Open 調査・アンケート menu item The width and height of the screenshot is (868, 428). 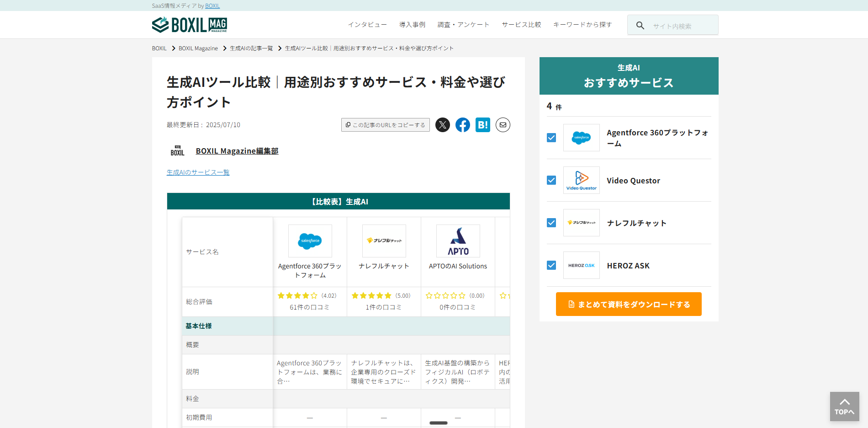point(464,25)
